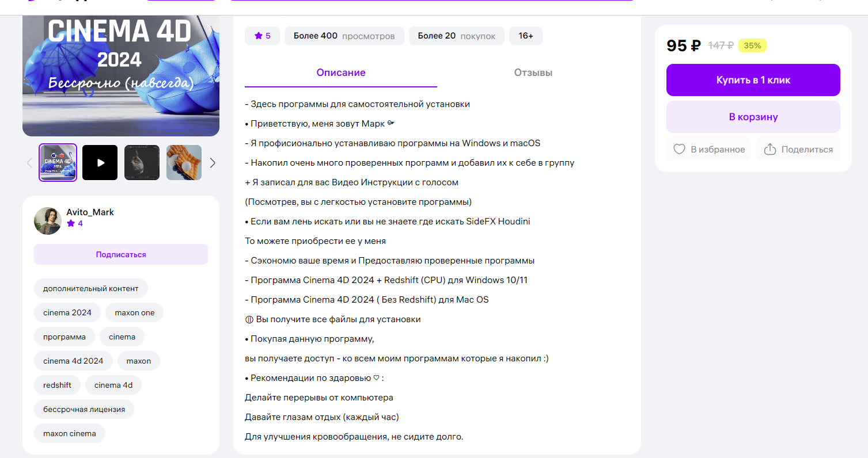Click the share arrow icon
This screenshot has height=458, width=868.
(770, 150)
